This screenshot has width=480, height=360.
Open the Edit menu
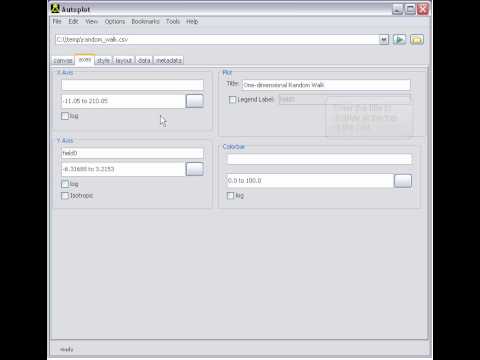coord(73,21)
